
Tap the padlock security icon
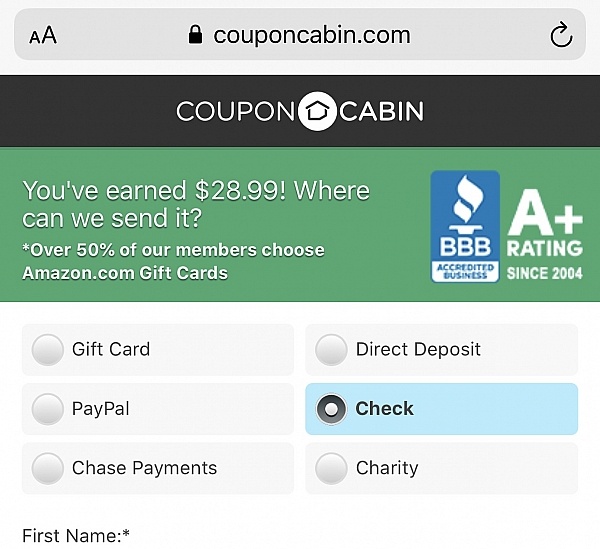coord(196,35)
